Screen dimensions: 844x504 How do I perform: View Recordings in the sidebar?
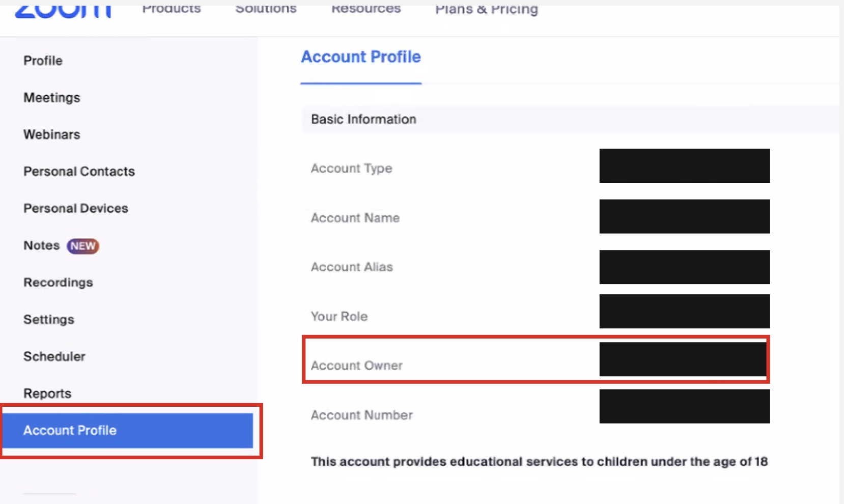(x=58, y=283)
